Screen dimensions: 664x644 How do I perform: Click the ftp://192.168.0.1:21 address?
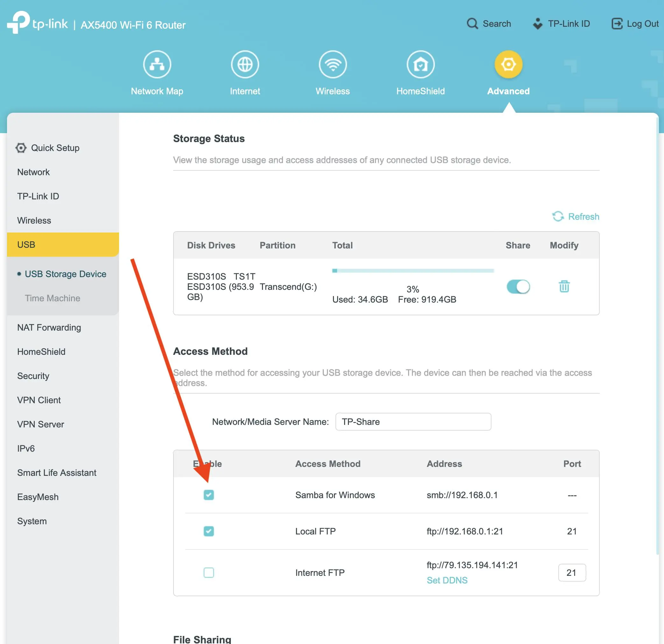coord(465,531)
